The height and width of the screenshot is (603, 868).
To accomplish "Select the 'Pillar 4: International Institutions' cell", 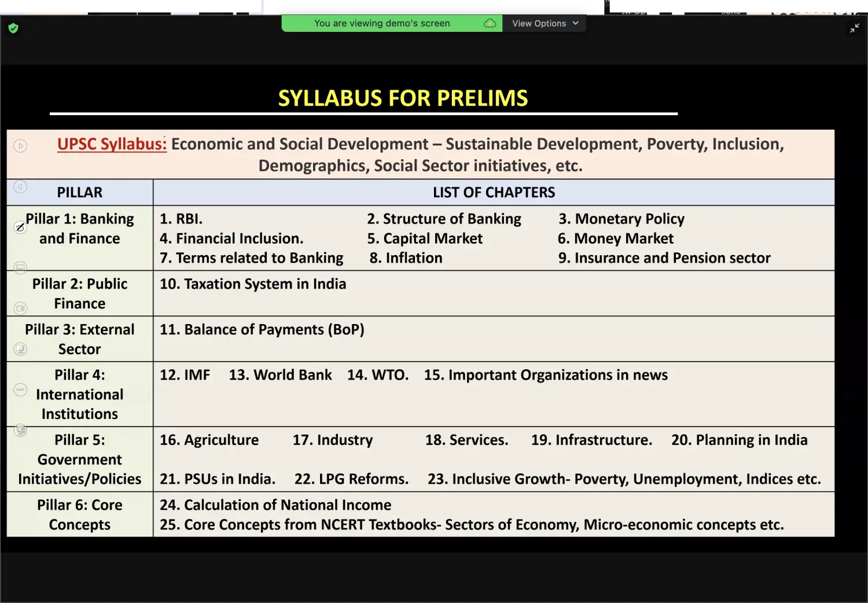I will click(x=80, y=394).
